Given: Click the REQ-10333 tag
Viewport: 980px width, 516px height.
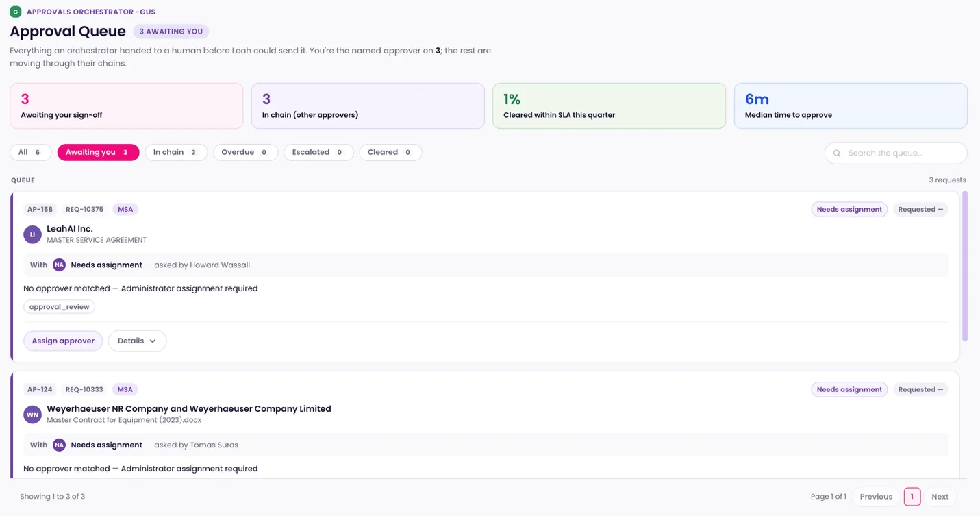Looking at the screenshot, I should pos(84,389).
